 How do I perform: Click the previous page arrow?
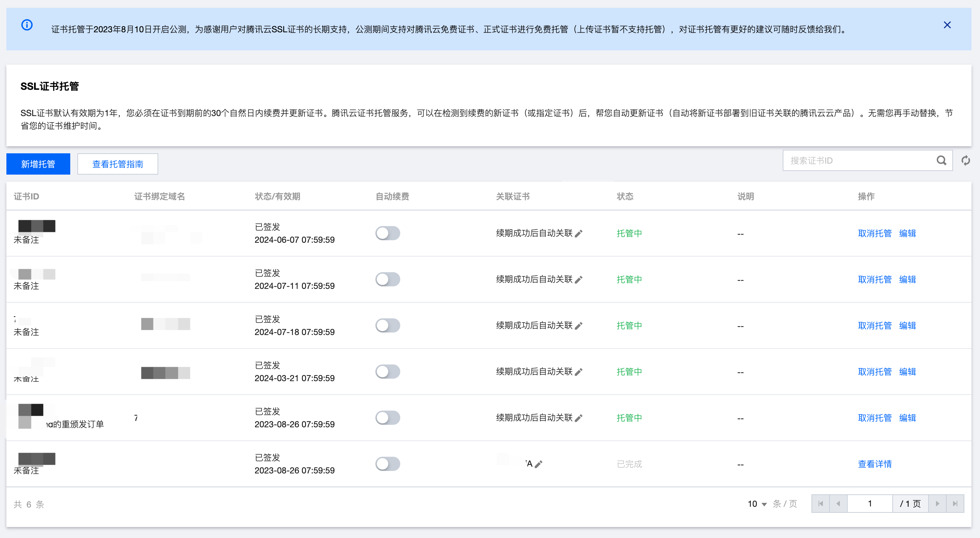pos(838,504)
